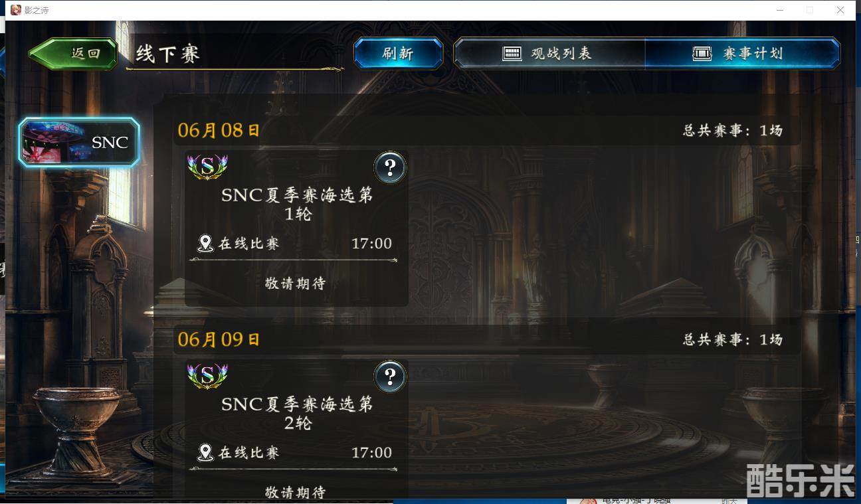Click the S emblem on 06月09日 event
The width and height of the screenshot is (861, 504).
point(207,376)
